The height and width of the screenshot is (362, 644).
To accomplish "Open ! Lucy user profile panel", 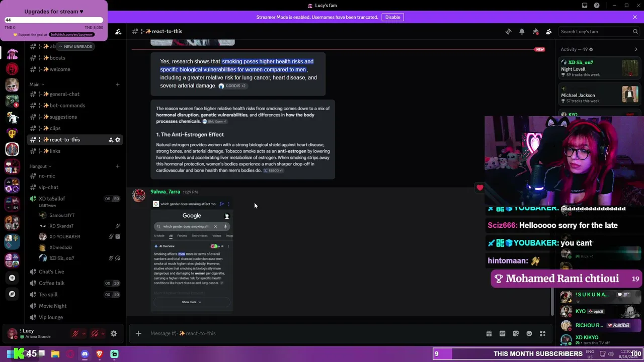I will [x=36, y=333].
